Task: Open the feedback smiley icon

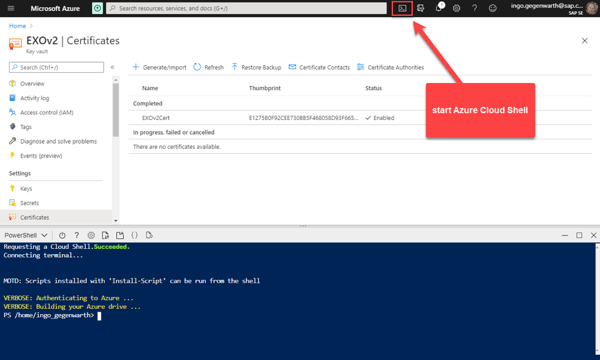Action: tap(492, 8)
